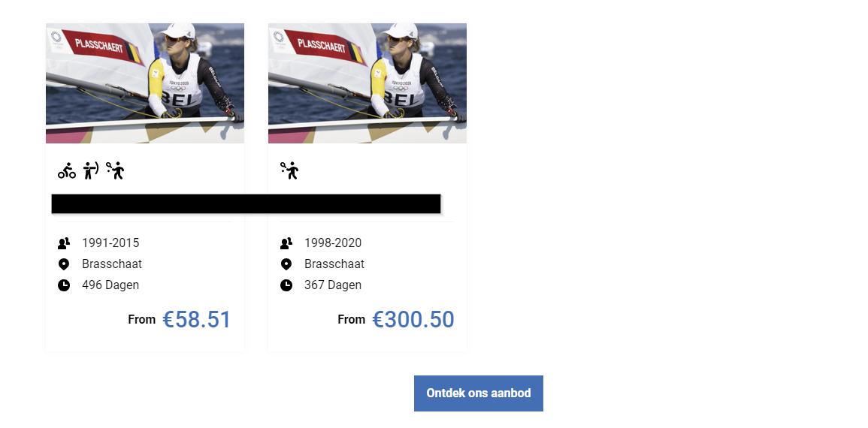Select the €58.51 price

click(197, 320)
